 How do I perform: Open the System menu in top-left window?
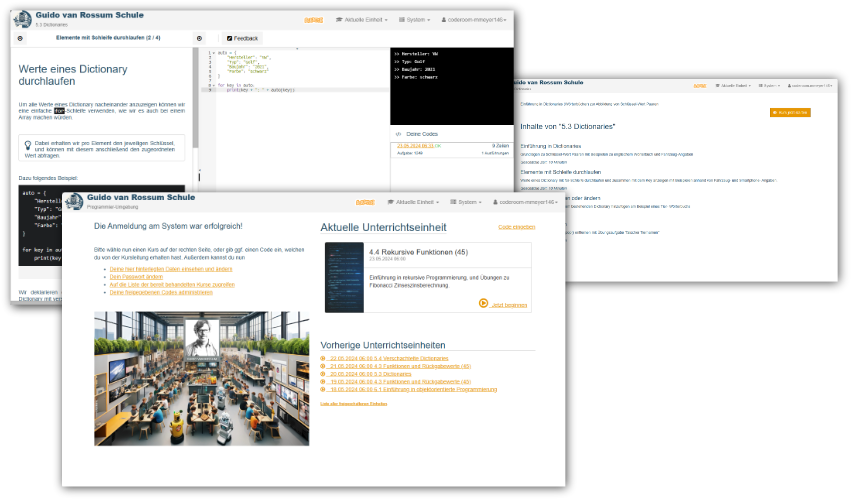tap(414, 19)
